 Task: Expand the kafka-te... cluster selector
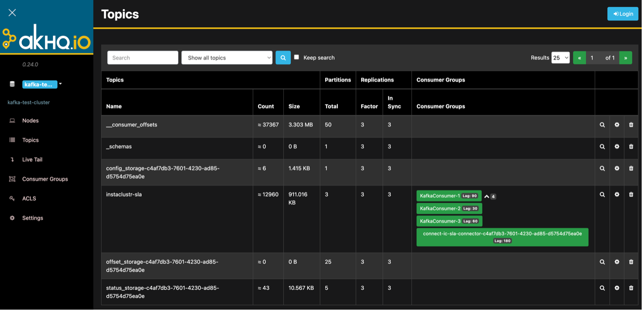click(42, 85)
